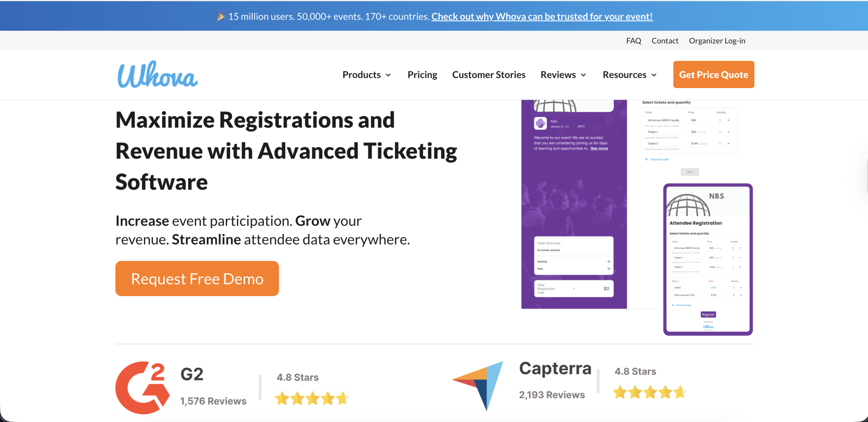This screenshot has width=868, height=422.
Task: Open the Reviews dropdown chevron
Action: 584,75
